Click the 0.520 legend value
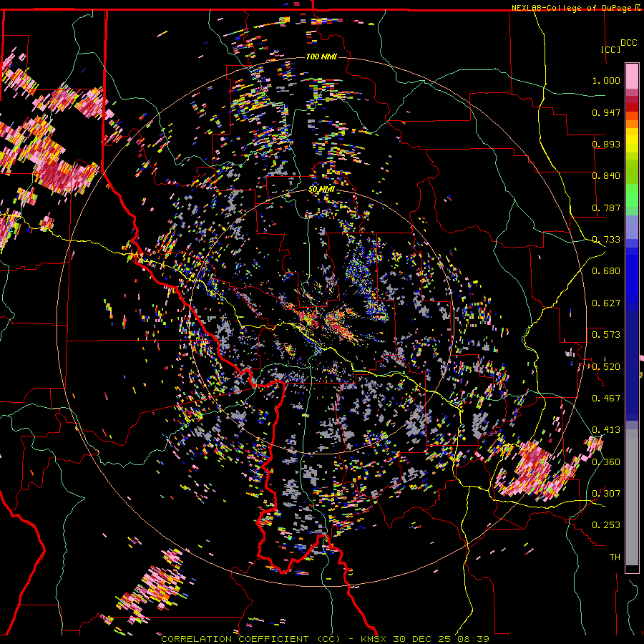The height and width of the screenshot is (644, 644). point(606,366)
